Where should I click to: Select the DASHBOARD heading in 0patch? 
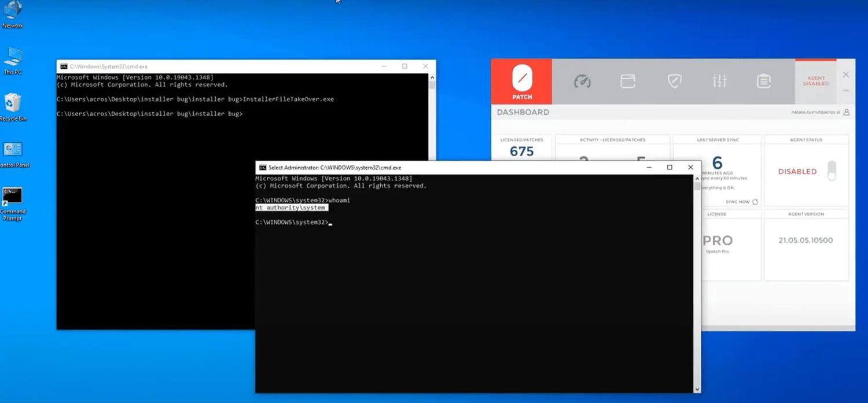click(523, 112)
